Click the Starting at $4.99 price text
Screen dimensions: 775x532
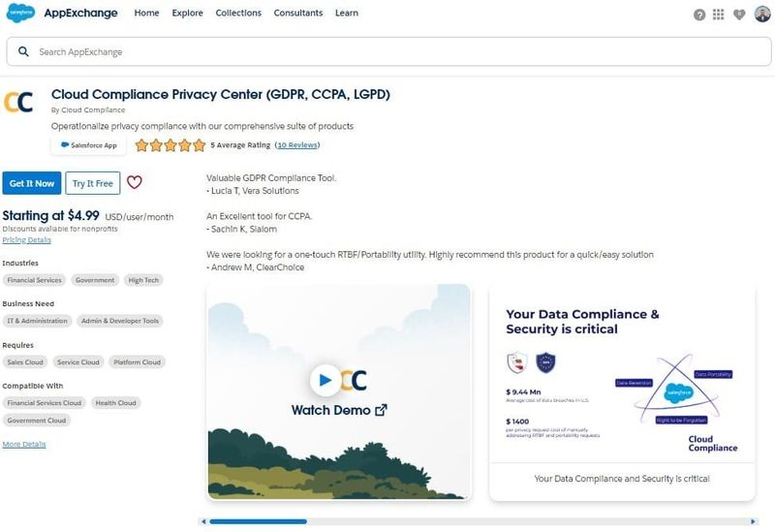[x=51, y=215]
